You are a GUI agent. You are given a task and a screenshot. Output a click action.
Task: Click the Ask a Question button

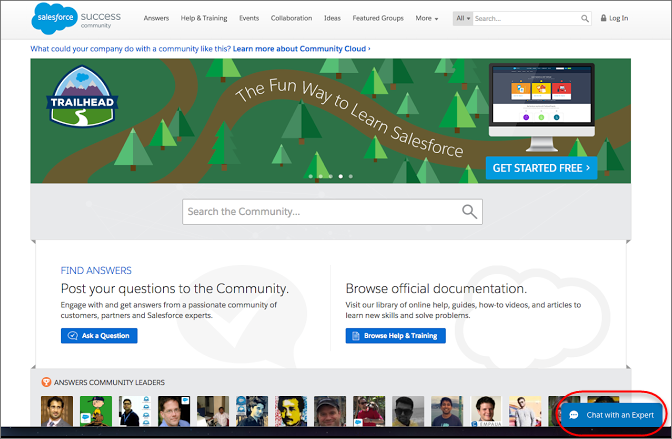(x=99, y=336)
